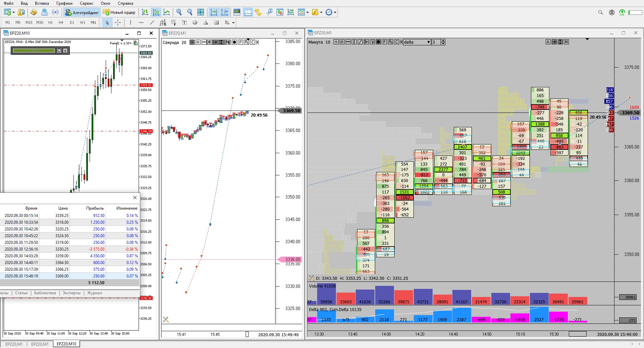Select the ellipse shape tool
The width and height of the screenshot is (644, 348).
[x=195, y=23]
